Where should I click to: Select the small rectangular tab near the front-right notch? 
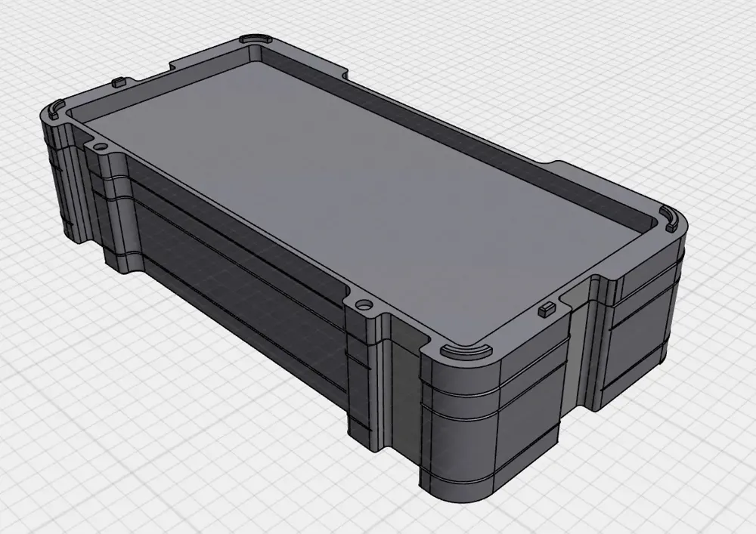547,309
